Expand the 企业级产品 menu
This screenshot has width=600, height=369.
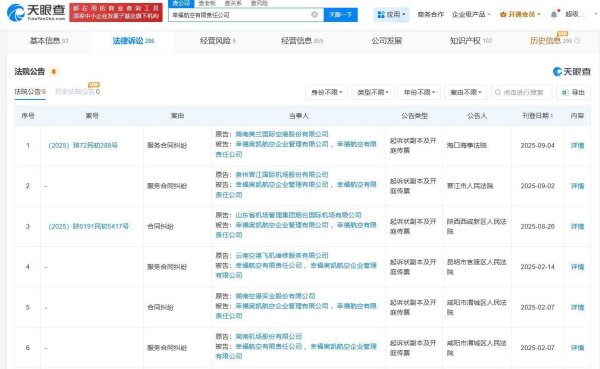(471, 15)
